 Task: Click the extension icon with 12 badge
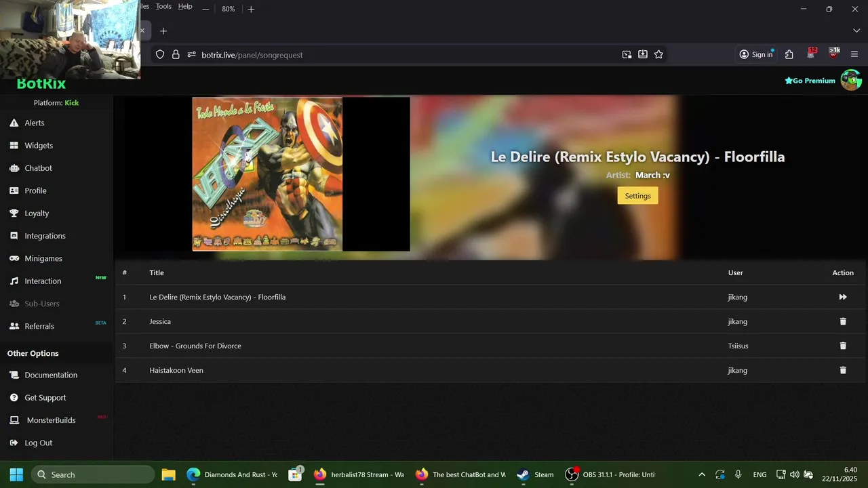pos(812,54)
